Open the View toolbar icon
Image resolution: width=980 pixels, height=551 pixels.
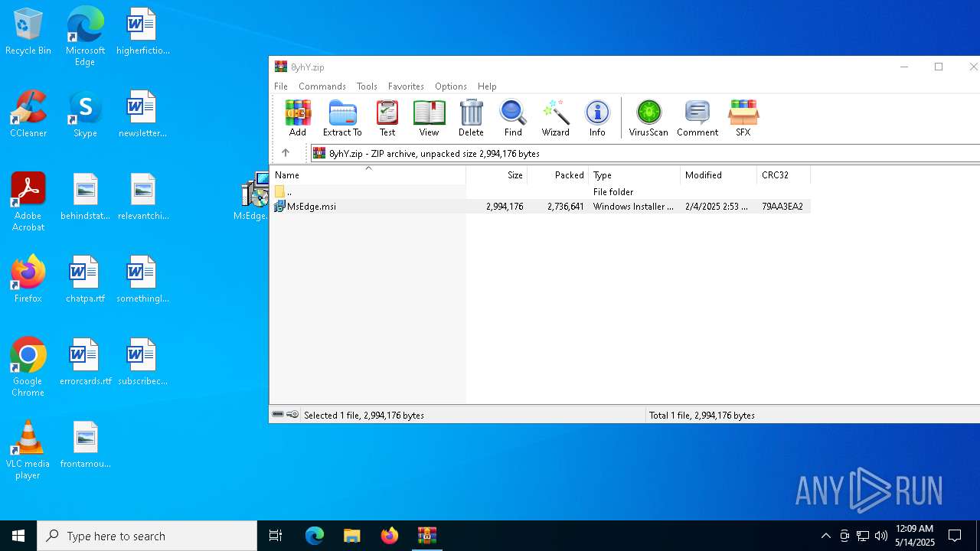point(429,118)
